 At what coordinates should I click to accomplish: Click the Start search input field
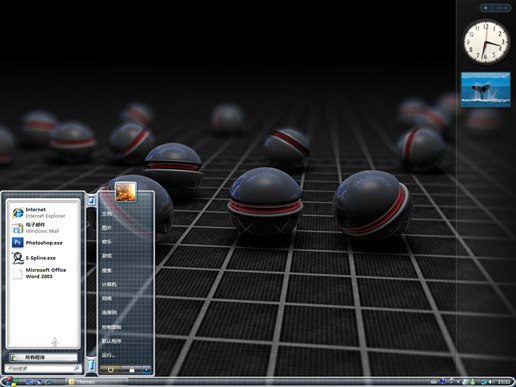(x=43, y=368)
